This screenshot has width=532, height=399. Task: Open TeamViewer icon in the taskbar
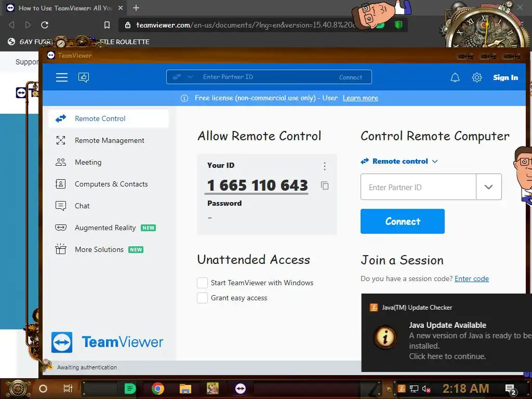point(240,389)
